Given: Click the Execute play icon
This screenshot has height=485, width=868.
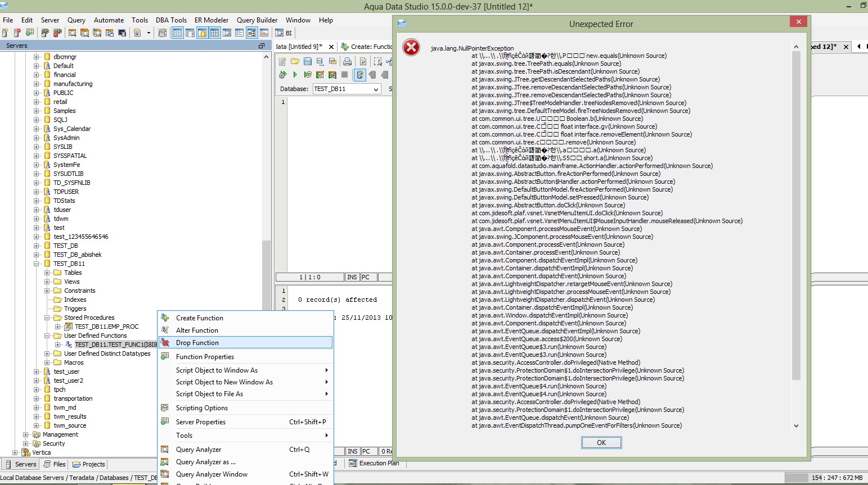Looking at the screenshot, I should point(295,75).
